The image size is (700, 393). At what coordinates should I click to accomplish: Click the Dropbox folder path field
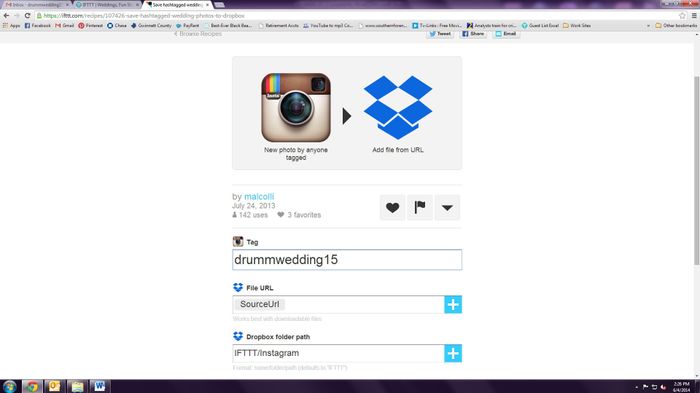(338, 353)
